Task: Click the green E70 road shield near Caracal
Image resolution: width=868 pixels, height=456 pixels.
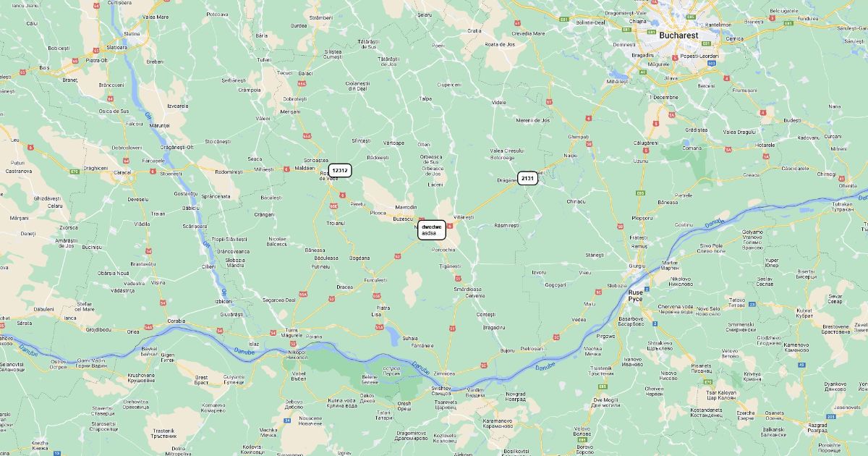Action: (75, 172)
